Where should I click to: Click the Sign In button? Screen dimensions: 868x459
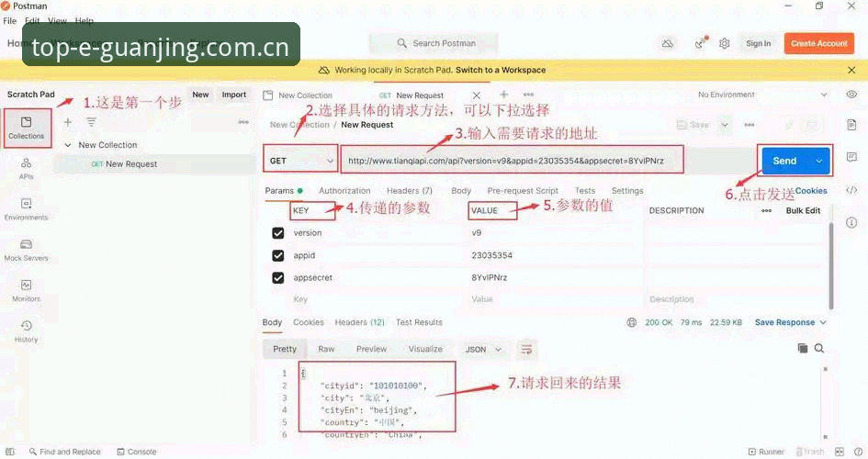click(758, 43)
